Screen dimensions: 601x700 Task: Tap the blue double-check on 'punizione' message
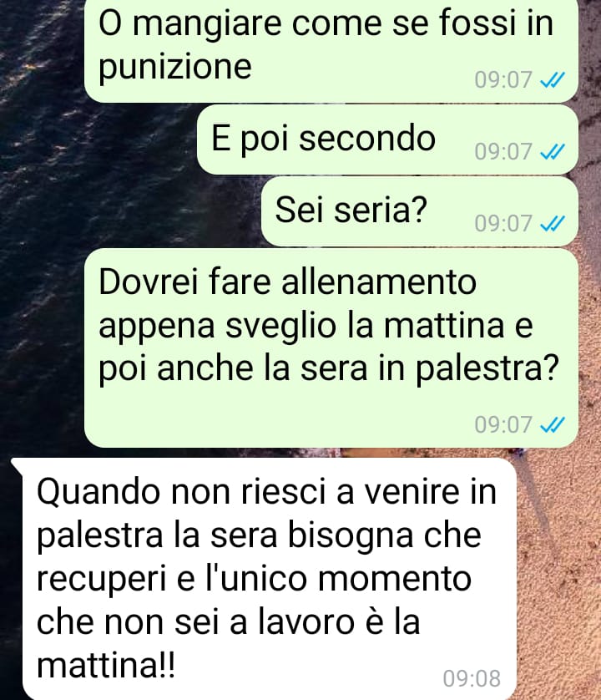point(553,80)
